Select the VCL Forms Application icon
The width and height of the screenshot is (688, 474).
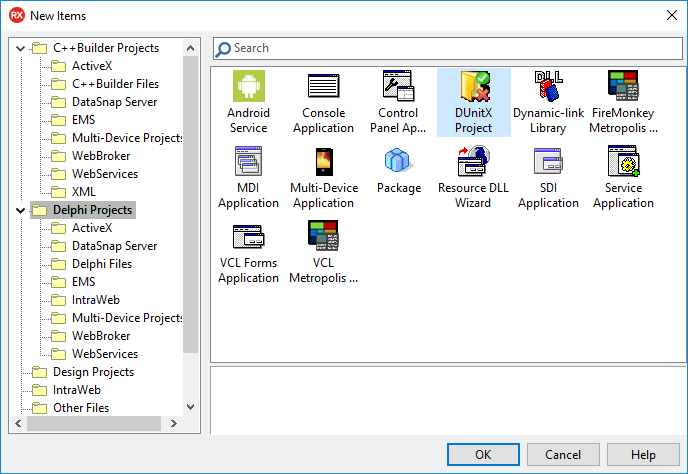point(248,237)
